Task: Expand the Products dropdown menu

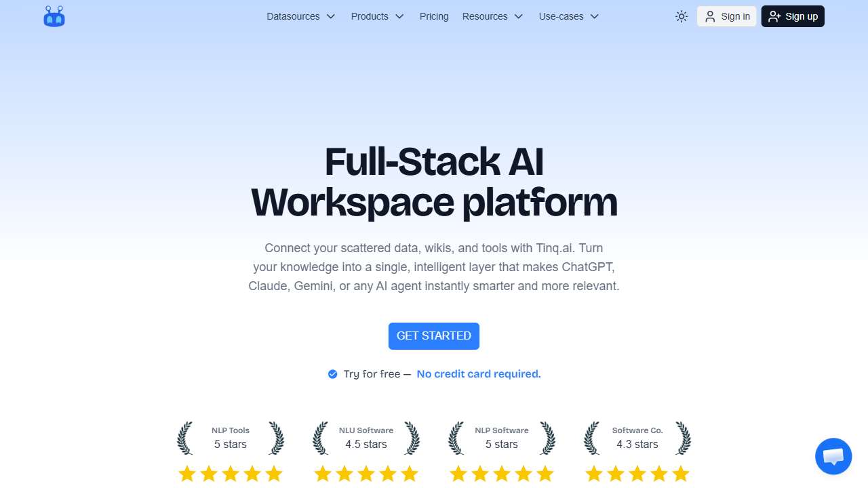Action: (x=377, y=16)
